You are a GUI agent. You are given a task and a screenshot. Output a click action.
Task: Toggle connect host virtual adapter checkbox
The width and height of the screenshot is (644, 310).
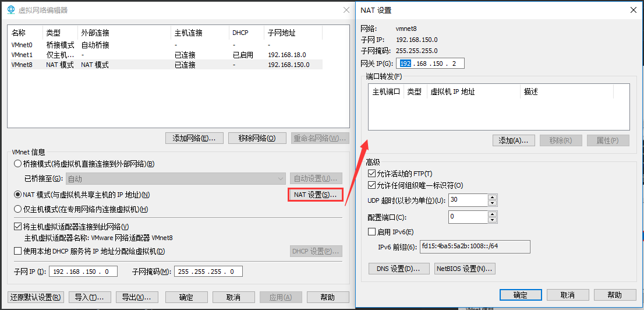[17, 227]
